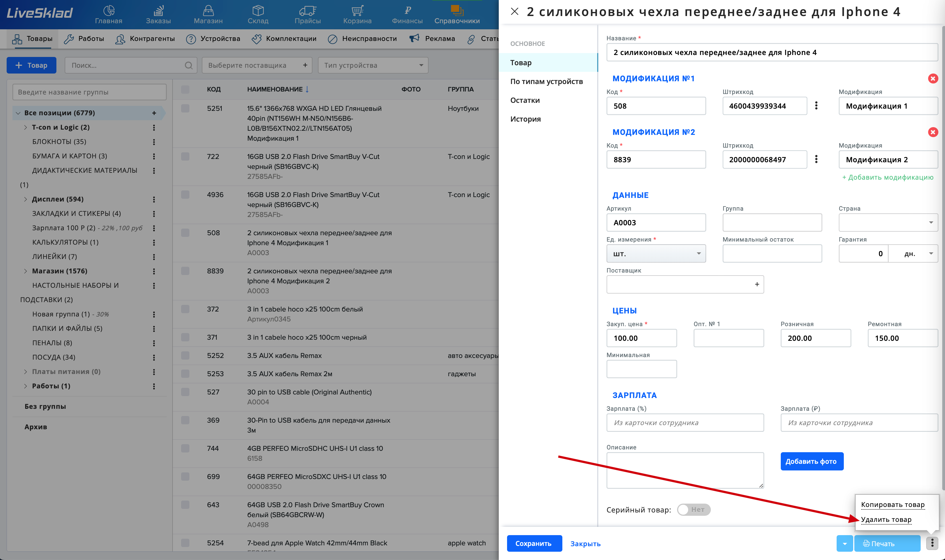The width and height of the screenshot is (945, 560).
Task: Open the Заказы section icon
Action: point(158,11)
